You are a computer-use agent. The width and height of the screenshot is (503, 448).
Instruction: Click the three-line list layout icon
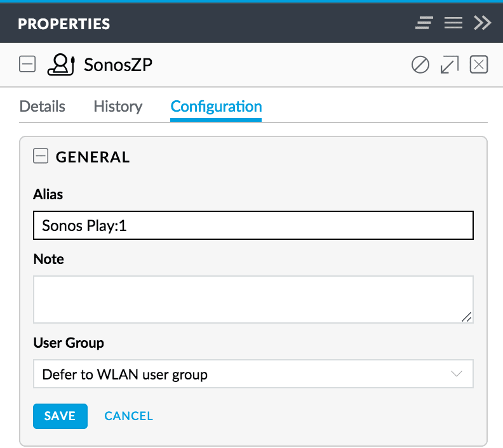453,23
